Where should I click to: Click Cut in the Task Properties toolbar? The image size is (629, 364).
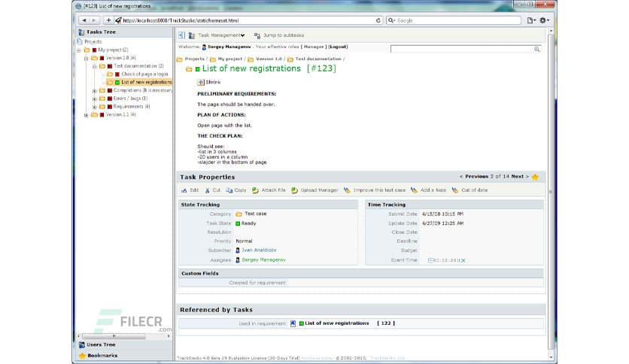(x=213, y=190)
